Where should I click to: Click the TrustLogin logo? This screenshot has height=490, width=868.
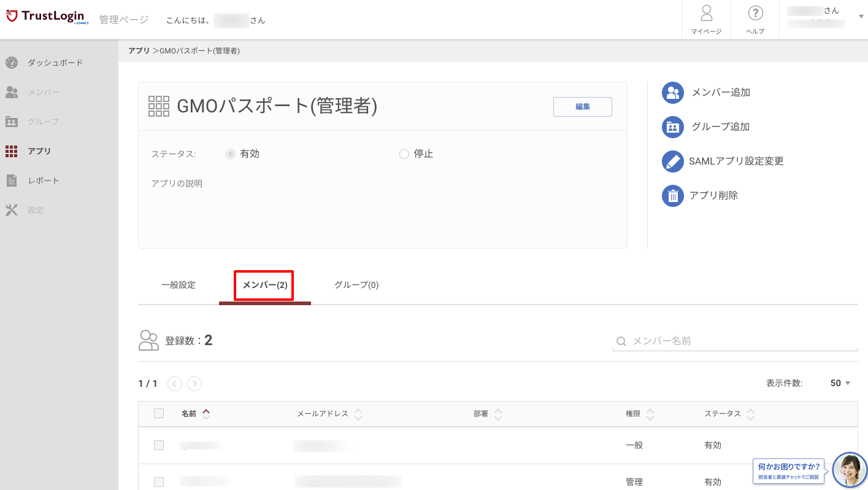47,17
